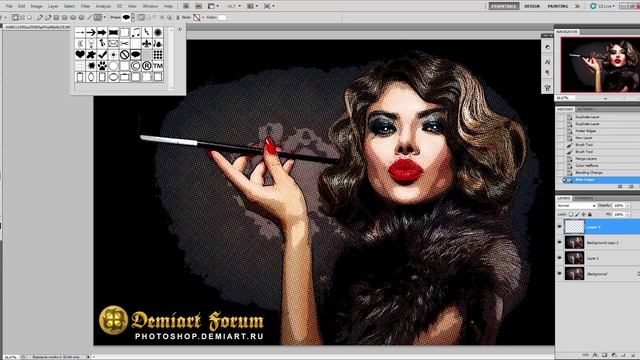Image resolution: width=640 pixels, height=360 pixels.
Task: Hide the Layer 2 layer
Action: click(560, 227)
